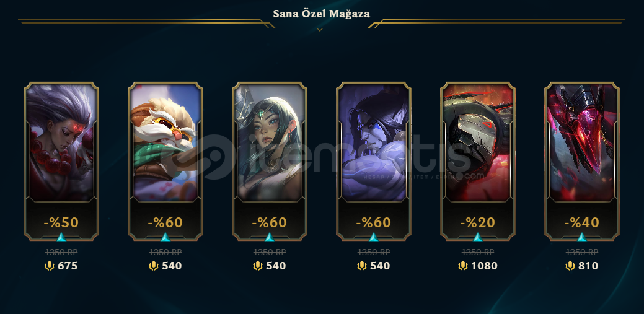
Task: Click the RP coin icon beside 810
Action: [x=570, y=266]
